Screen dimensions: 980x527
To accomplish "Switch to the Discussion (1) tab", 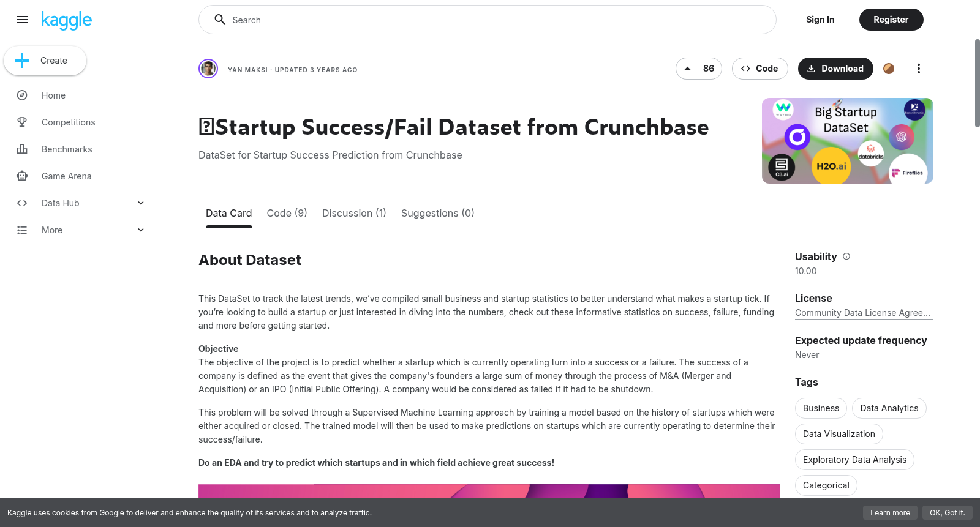I will coord(354,213).
